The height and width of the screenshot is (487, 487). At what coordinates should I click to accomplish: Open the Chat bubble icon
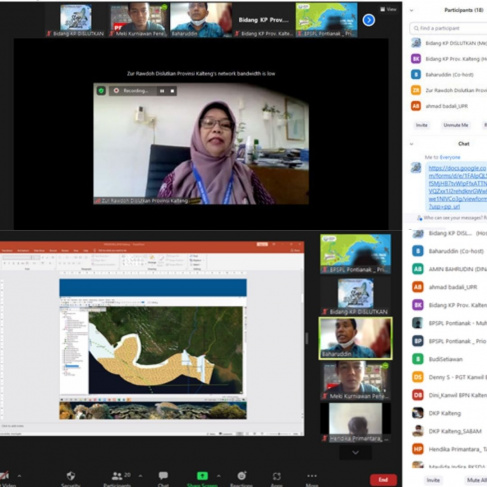coord(163,476)
